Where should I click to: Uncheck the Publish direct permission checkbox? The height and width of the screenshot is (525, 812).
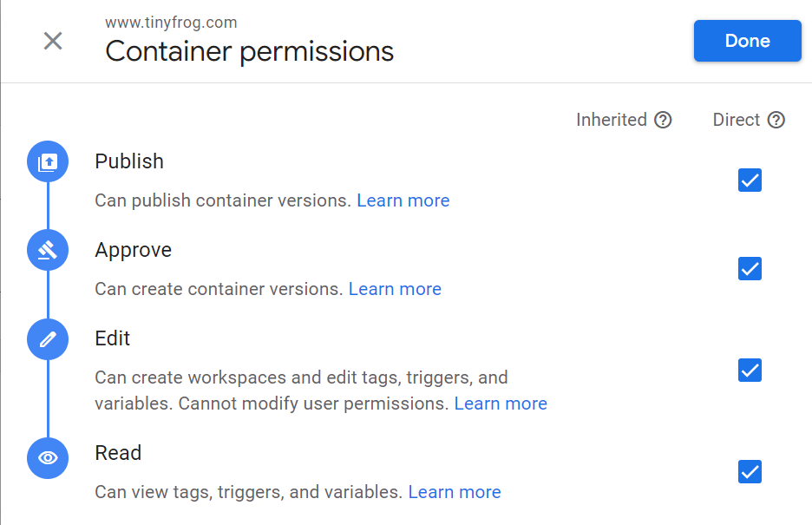(x=750, y=180)
